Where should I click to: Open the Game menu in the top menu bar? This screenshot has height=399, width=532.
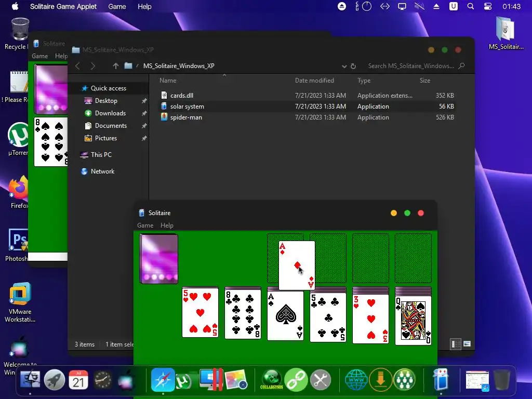(x=117, y=6)
